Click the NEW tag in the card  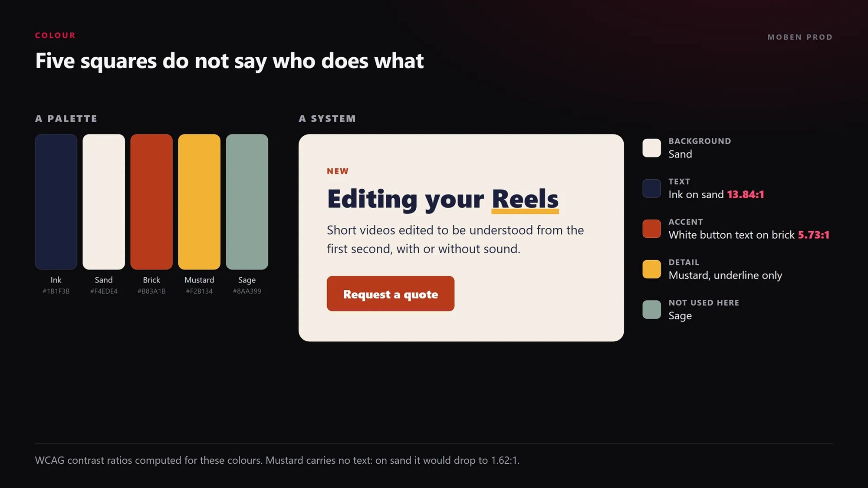coord(338,171)
